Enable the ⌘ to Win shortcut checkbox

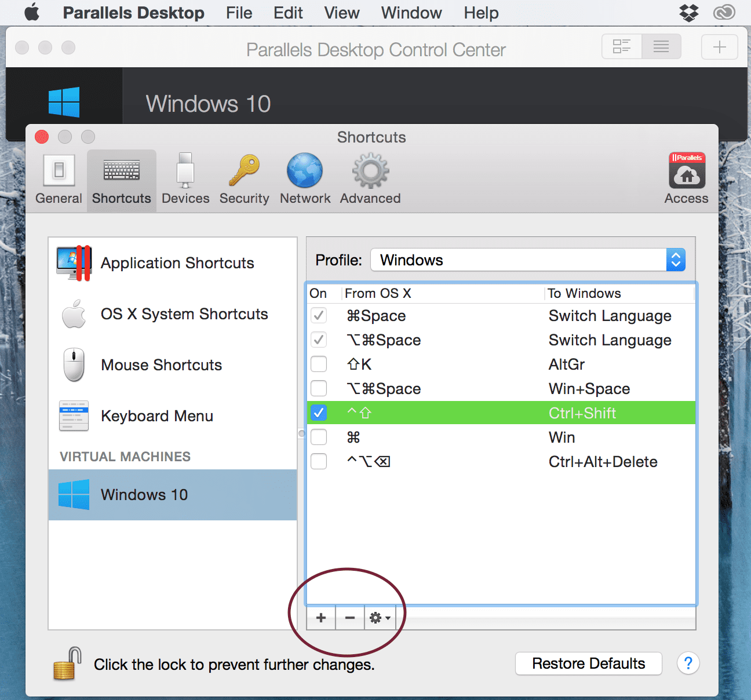(x=319, y=437)
